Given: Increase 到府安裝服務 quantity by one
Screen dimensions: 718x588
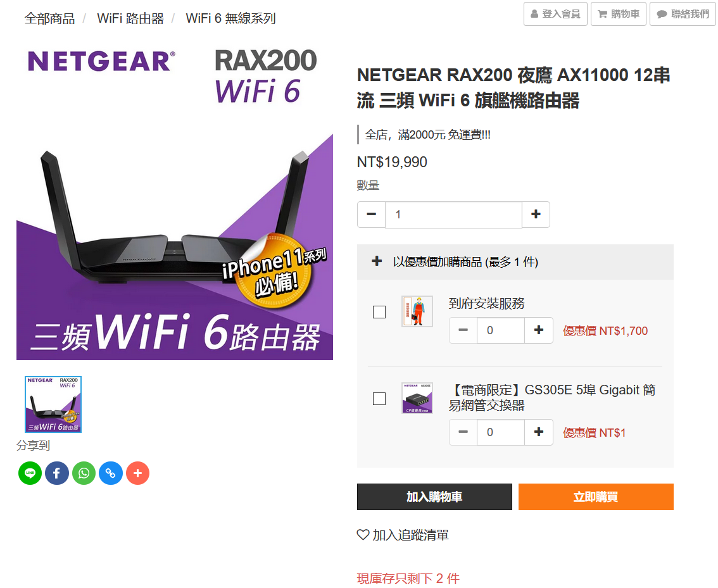Looking at the screenshot, I should tap(538, 330).
